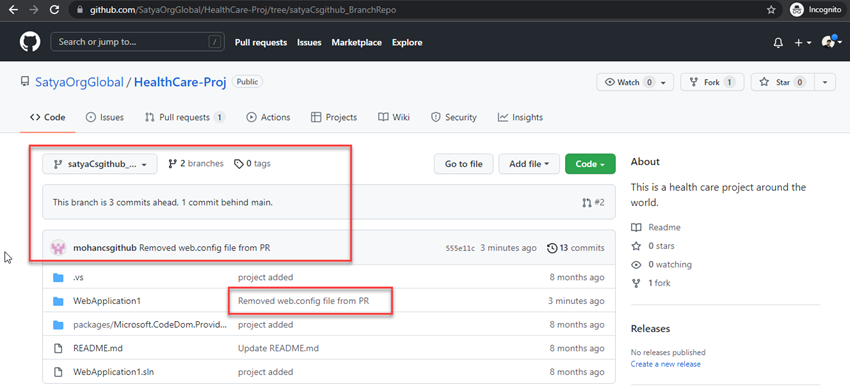Switch to the Actions tab
Viewport: 850px width, 389px height.
268,117
